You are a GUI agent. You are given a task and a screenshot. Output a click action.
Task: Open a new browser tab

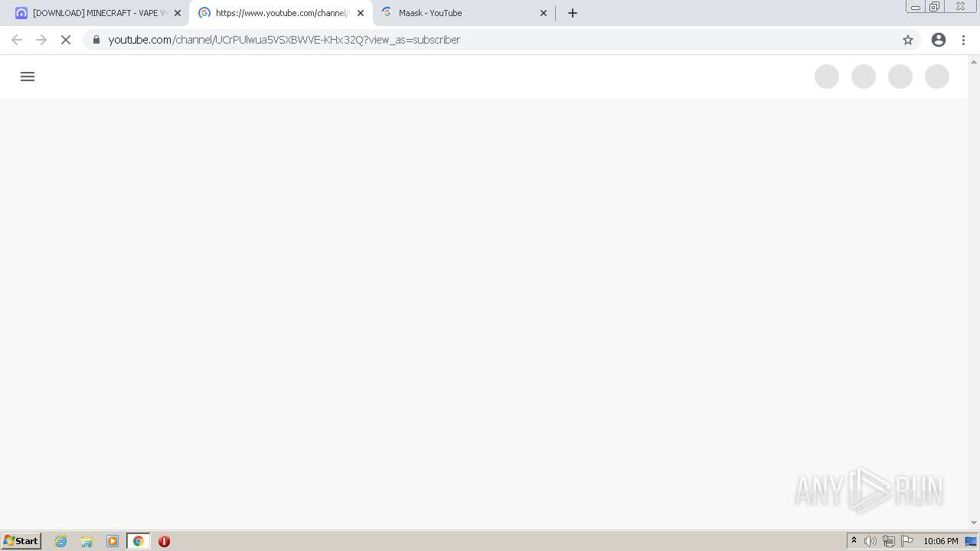(573, 13)
